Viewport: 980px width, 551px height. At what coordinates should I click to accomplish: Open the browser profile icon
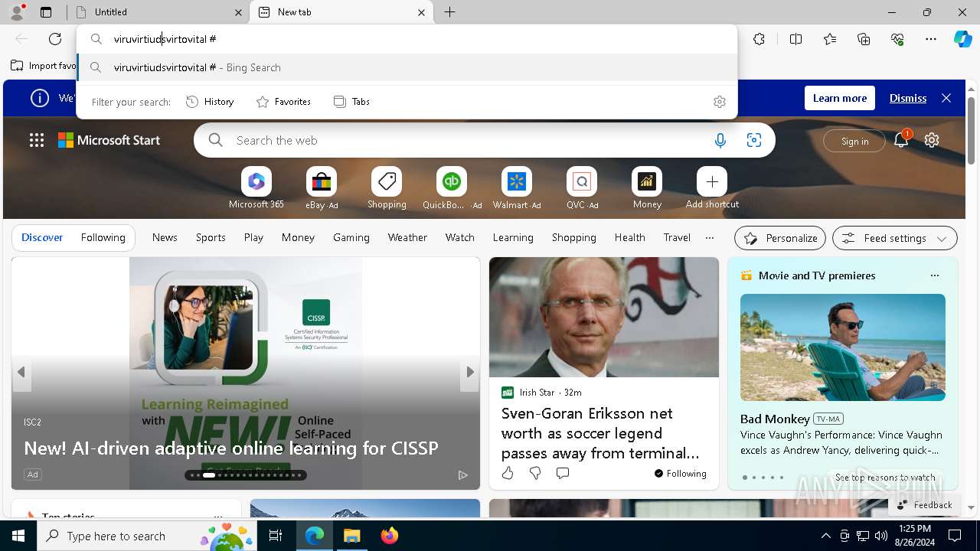(x=17, y=11)
